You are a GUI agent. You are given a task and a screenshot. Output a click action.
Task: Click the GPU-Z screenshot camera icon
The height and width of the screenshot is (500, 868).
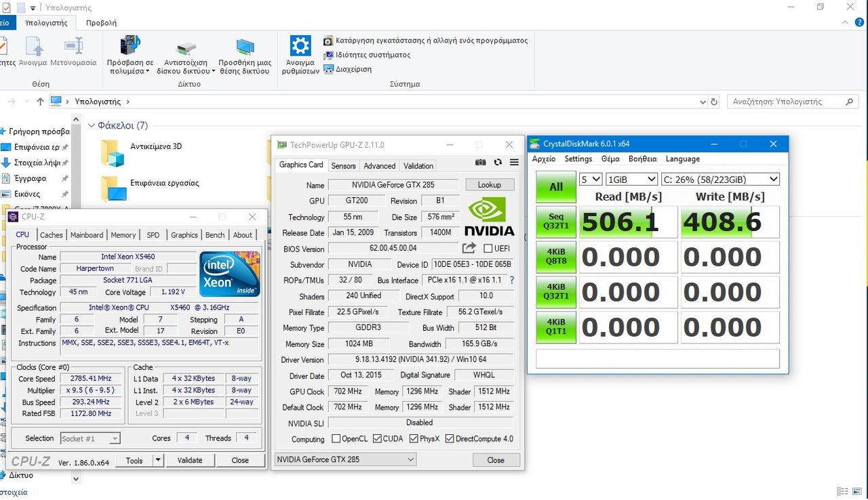coord(480,163)
